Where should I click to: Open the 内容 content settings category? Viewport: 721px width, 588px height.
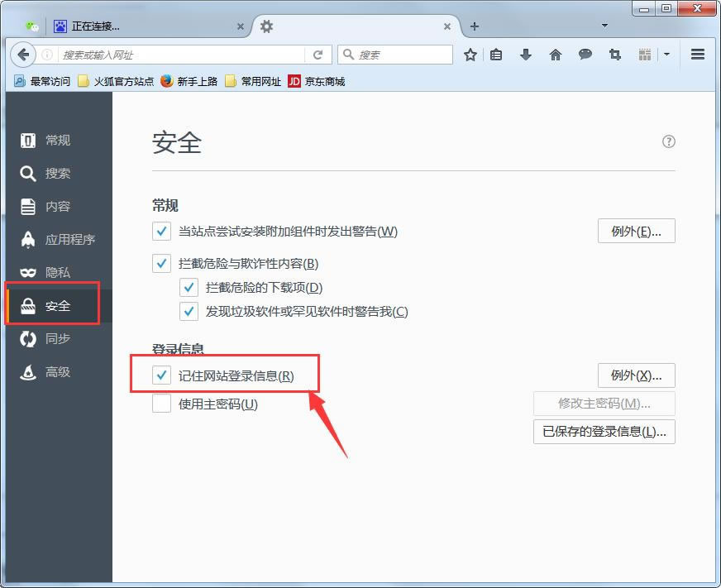59,206
